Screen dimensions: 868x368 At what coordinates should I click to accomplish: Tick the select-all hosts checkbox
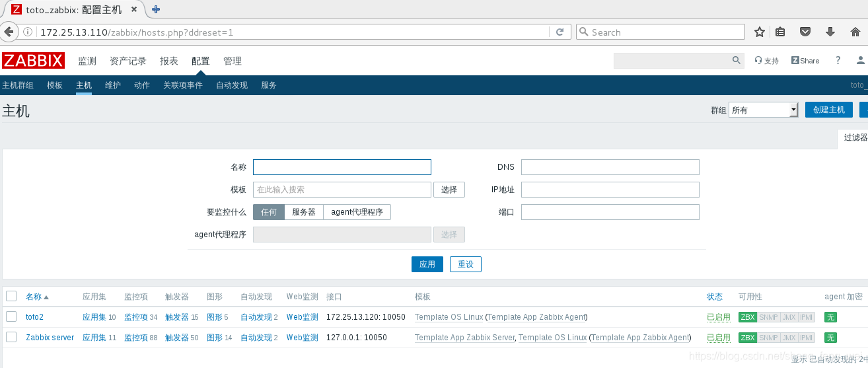point(11,296)
